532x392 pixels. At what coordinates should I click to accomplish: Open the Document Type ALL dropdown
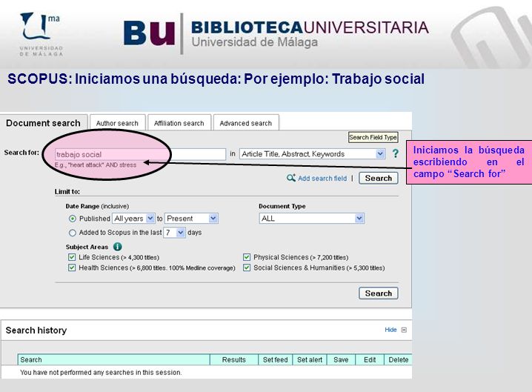(x=311, y=219)
